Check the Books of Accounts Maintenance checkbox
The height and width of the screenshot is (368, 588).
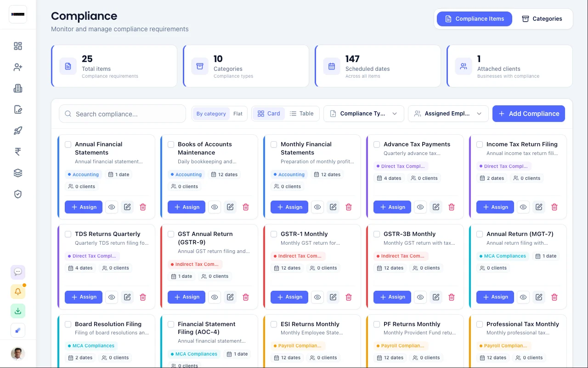pos(171,144)
